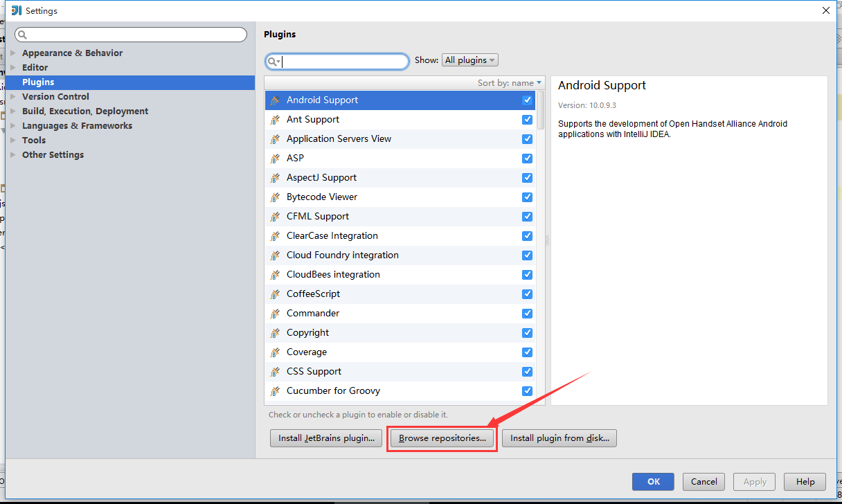Disable the Coverage plugin checkbox
The width and height of the screenshot is (842, 504).
pos(528,352)
